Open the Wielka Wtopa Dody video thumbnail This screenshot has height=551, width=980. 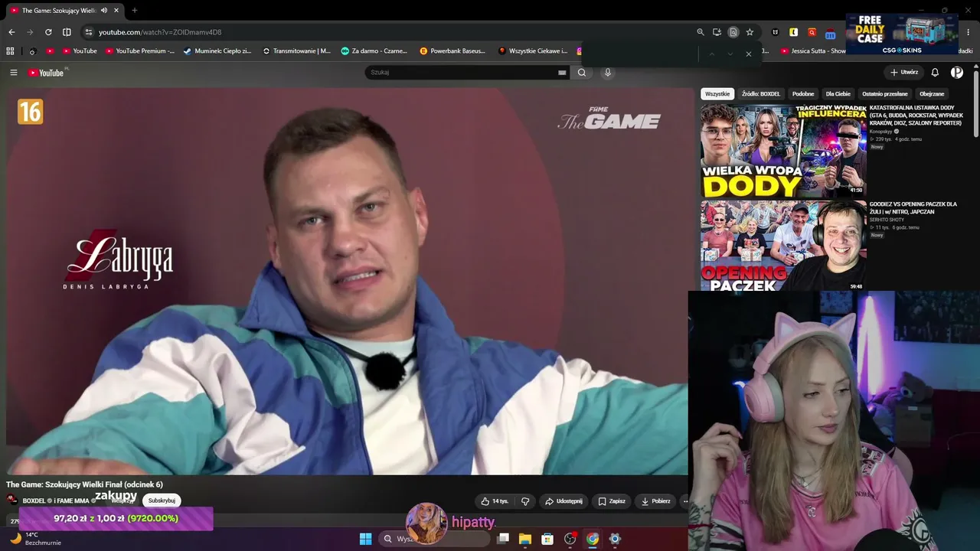pos(783,150)
